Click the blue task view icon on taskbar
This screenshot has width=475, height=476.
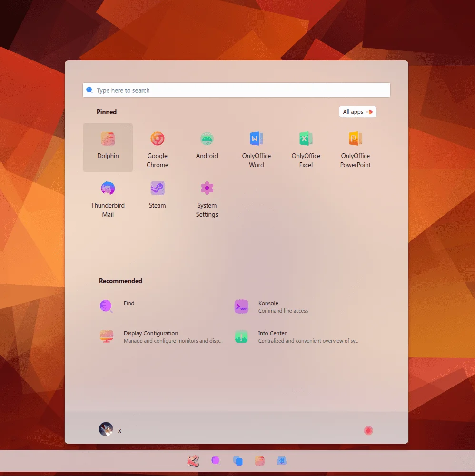238,461
